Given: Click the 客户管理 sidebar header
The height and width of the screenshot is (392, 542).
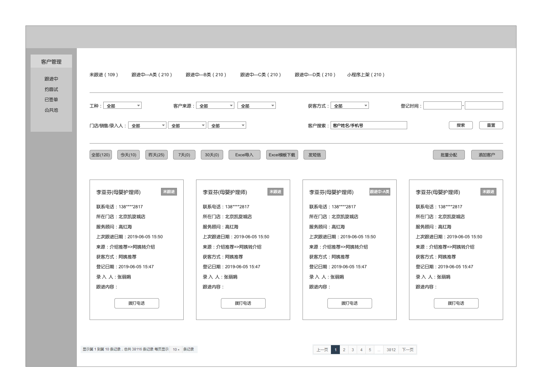Looking at the screenshot, I should [51, 61].
